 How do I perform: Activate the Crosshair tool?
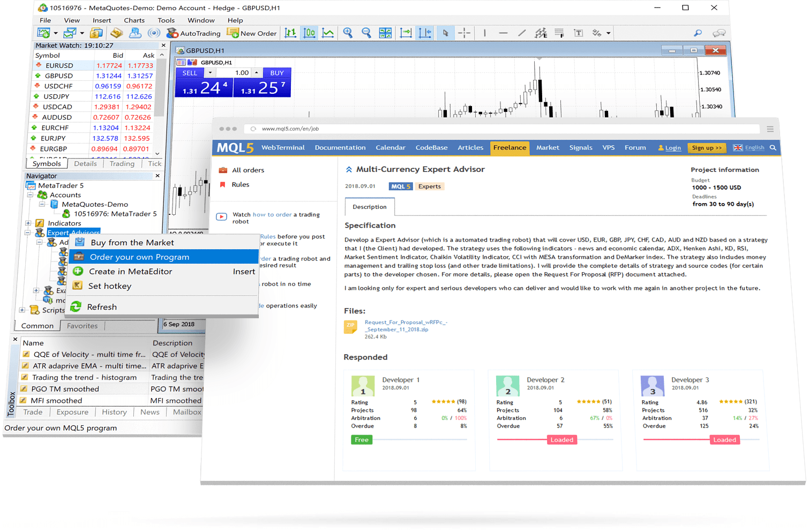coord(464,33)
